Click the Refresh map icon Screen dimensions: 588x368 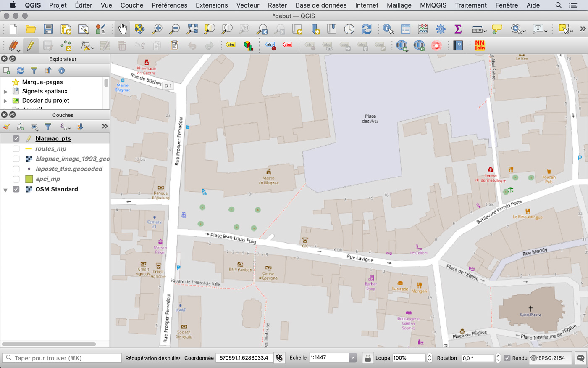pos(367,29)
